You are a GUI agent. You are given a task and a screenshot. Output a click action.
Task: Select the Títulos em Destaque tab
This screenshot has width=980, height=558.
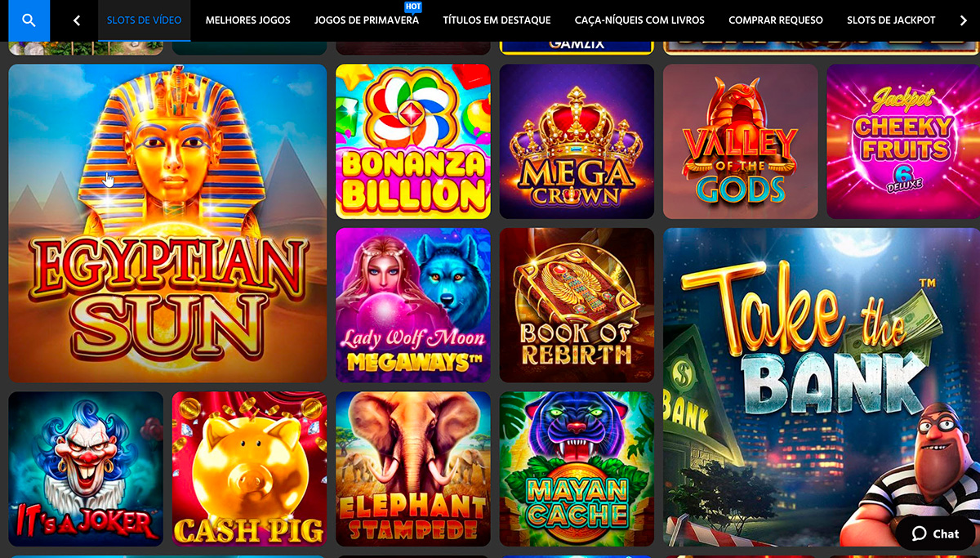coord(497,20)
